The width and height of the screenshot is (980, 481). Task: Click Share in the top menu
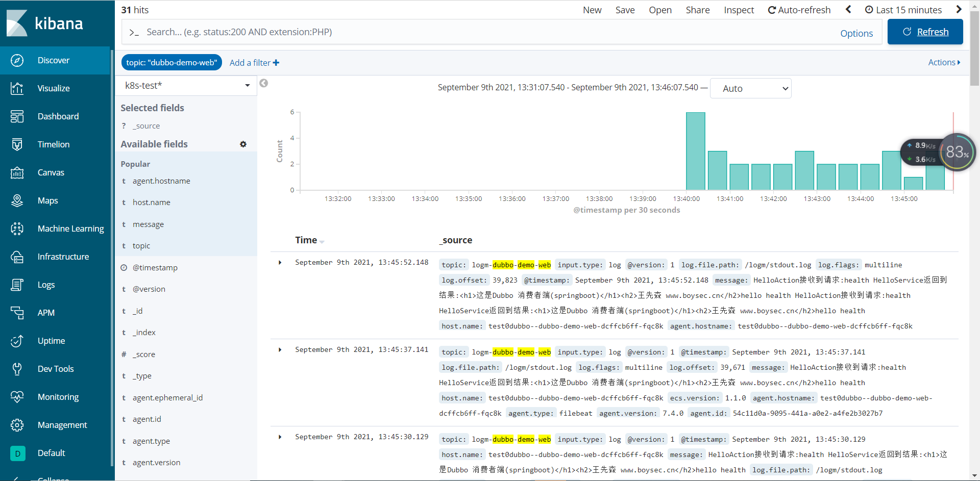point(698,10)
